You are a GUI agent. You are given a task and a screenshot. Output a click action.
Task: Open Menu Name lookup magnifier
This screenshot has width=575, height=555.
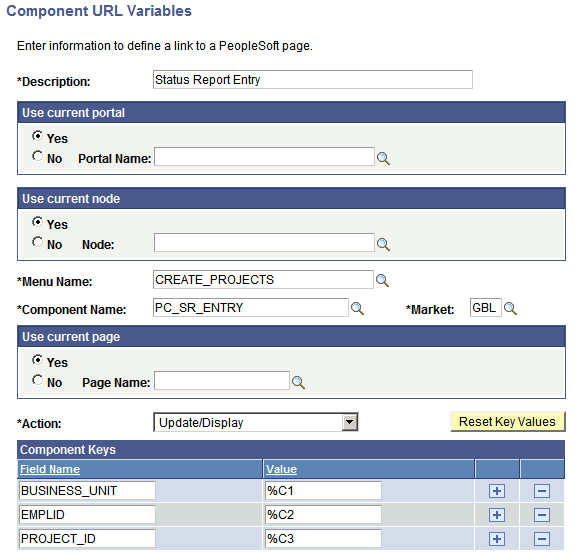(x=382, y=281)
